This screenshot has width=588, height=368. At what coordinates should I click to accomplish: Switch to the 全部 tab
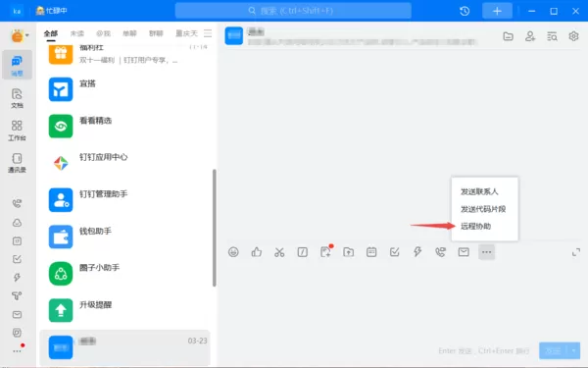[x=51, y=33]
